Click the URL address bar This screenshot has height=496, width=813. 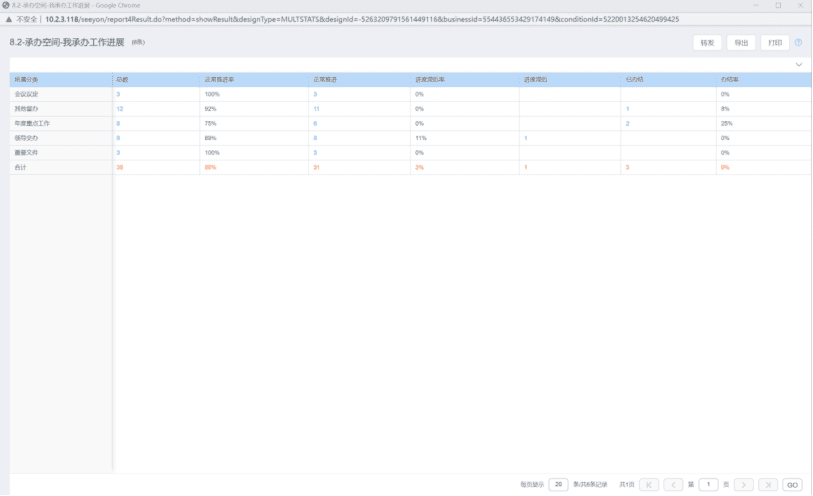(x=362, y=19)
